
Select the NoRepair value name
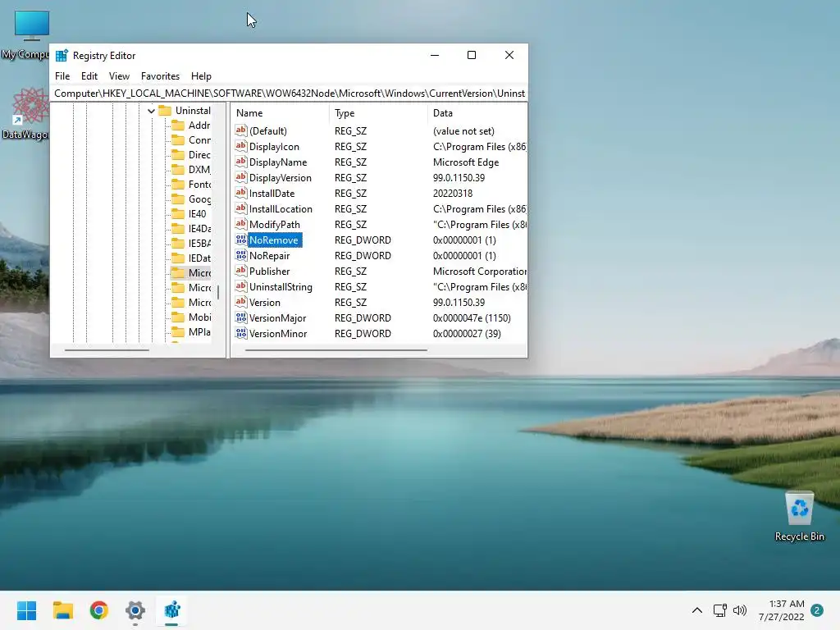(x=269, y=256)
